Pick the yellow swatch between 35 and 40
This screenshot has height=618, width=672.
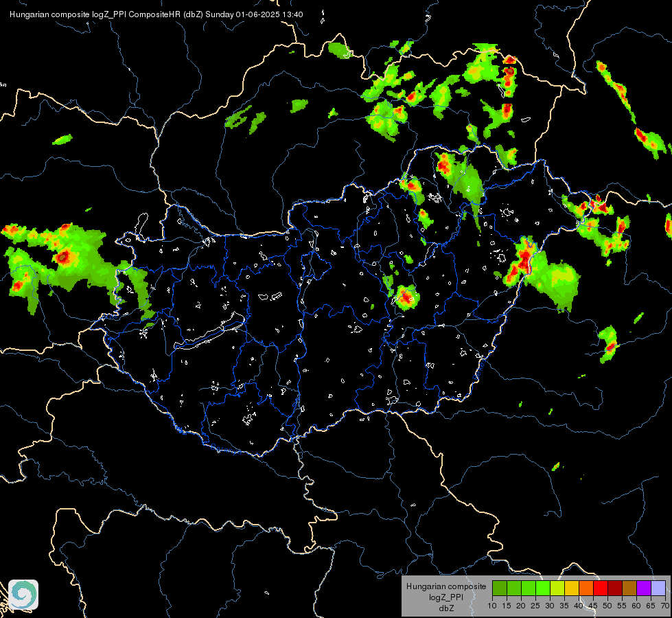click(572, 588)
